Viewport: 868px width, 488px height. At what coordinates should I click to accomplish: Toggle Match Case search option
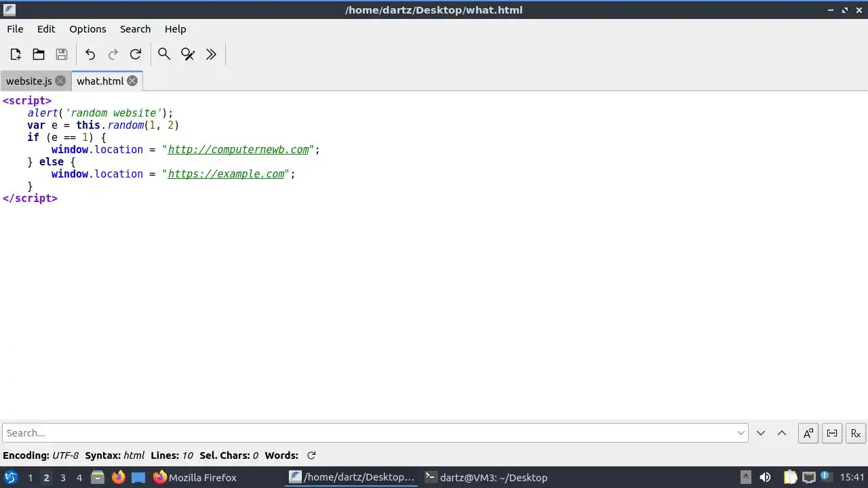pos(808,433)
